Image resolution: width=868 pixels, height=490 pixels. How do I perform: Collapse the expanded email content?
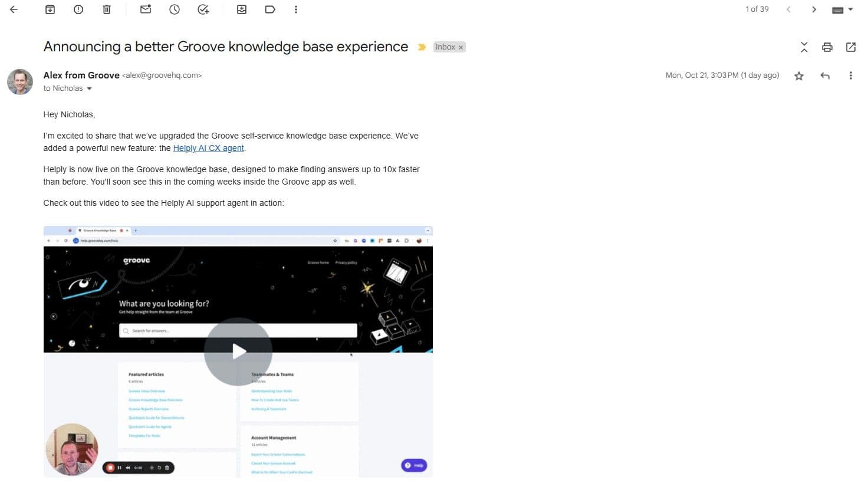pyautogui.click(x=804, y=47)
